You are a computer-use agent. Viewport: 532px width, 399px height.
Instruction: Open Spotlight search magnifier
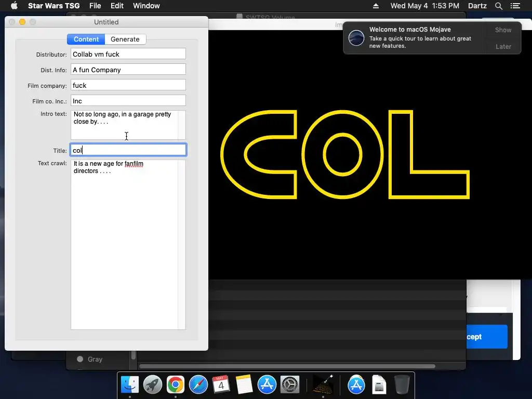tap(498, 6)
